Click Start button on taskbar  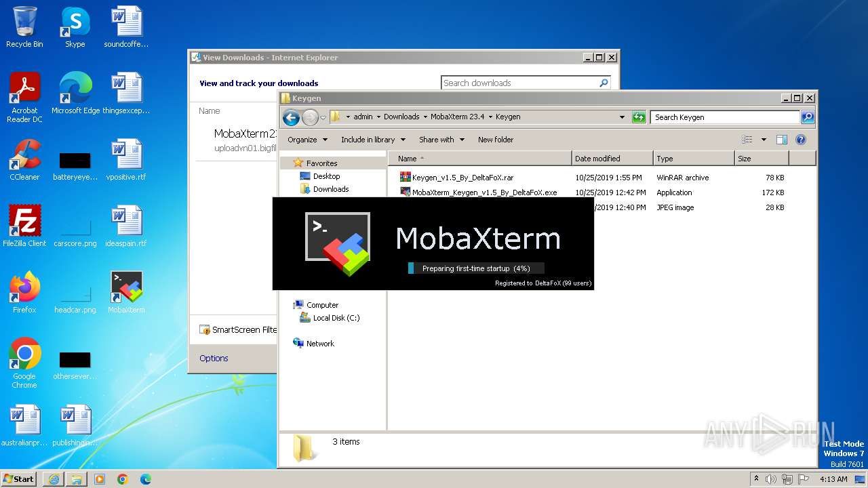pos(19,479)
